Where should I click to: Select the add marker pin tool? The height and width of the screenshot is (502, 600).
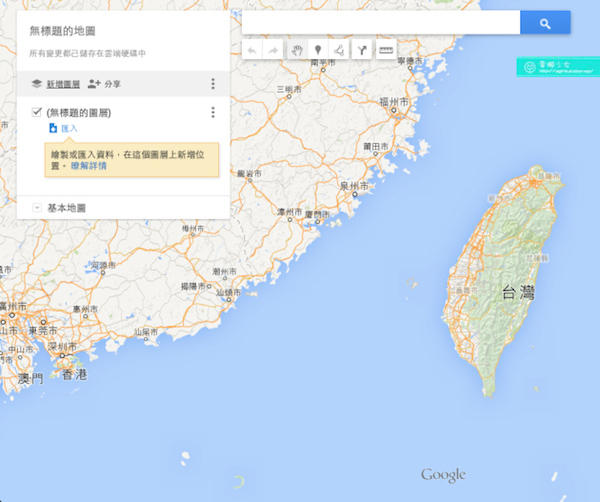pyautogui.click(x=319, y=49)
